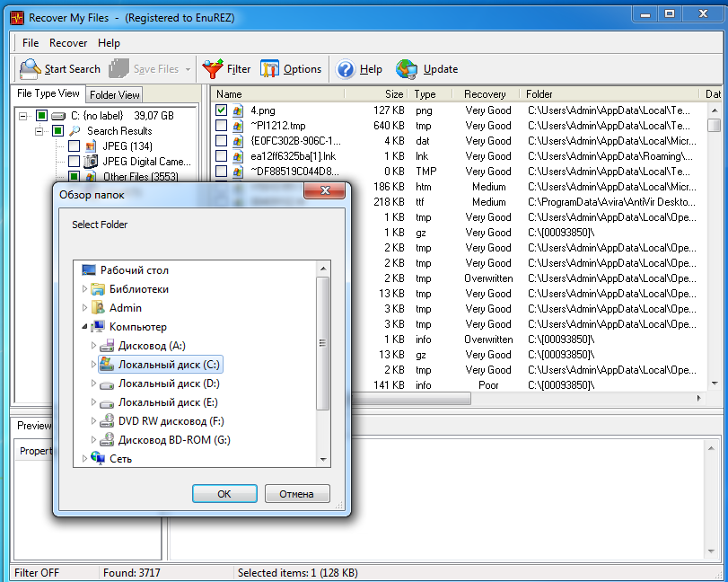Click the JPEG Digital Camera icon

(x=91, y=162)
